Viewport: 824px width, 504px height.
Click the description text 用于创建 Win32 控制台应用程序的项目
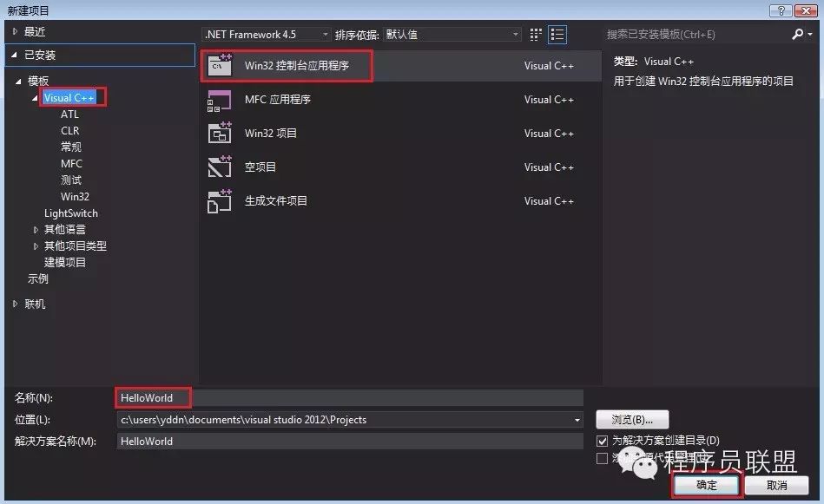(x=703, y=82)
